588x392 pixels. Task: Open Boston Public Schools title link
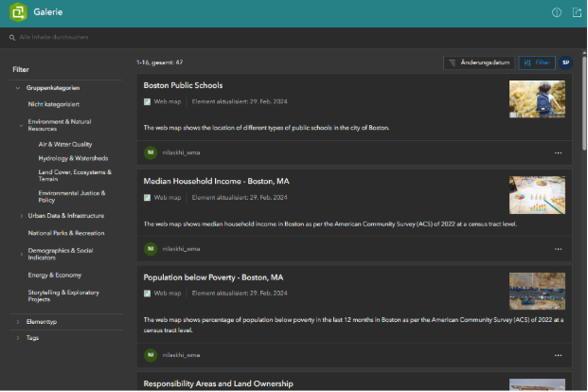click(183, 85)
